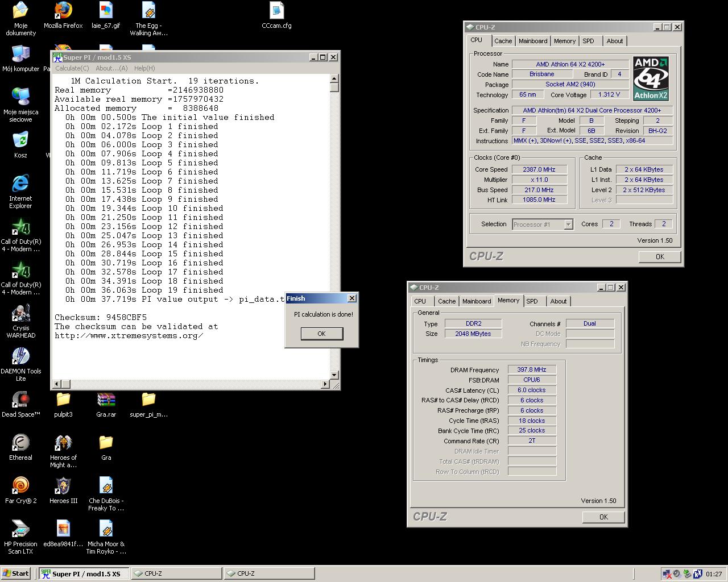
Task: Click Super PI horizontal scrollbar right arrow
Action: (x=325, y=384)
